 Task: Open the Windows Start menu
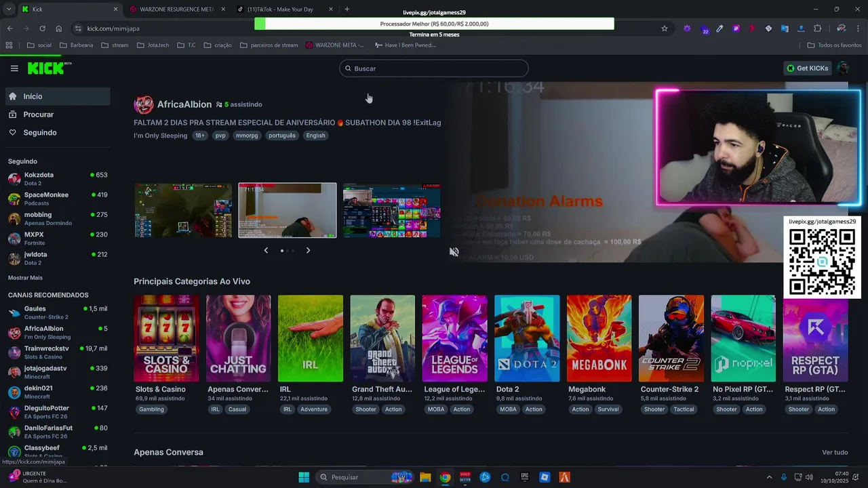(304, 477)
